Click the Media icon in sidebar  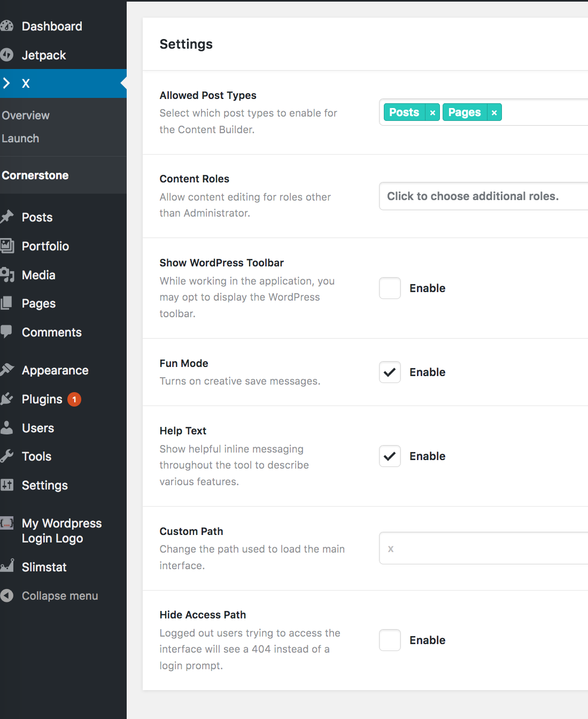[x=7, y=275]
